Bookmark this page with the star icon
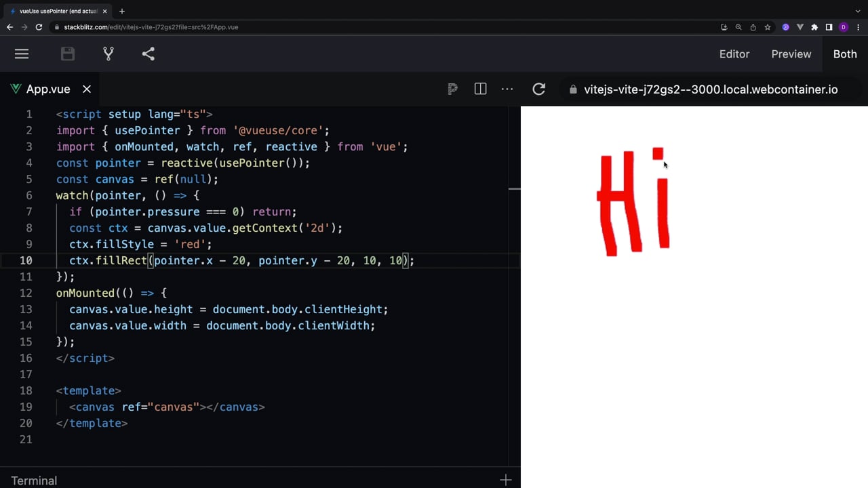Image resolution: width=868 pixels, height=488 pixels. 768,27
